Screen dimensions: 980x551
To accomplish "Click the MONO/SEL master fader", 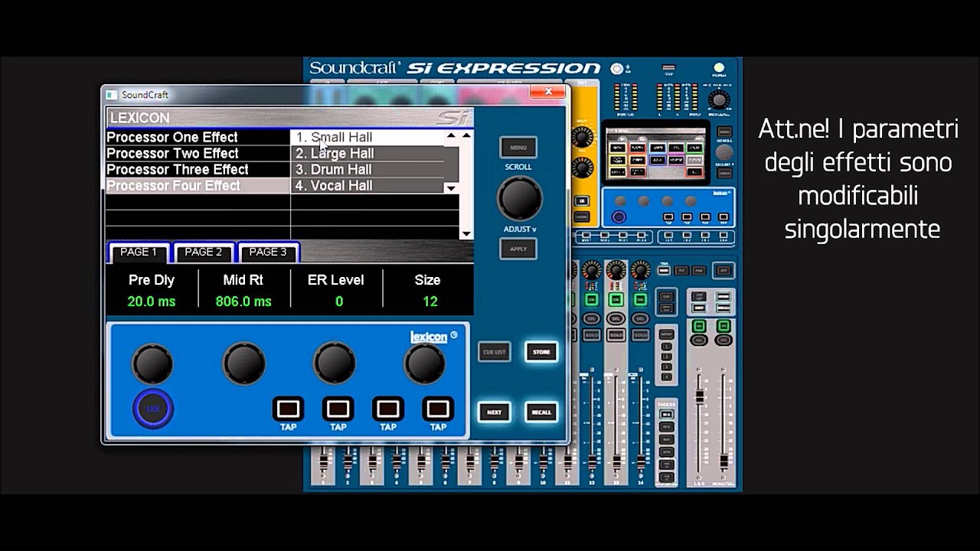I will (724, 462).
